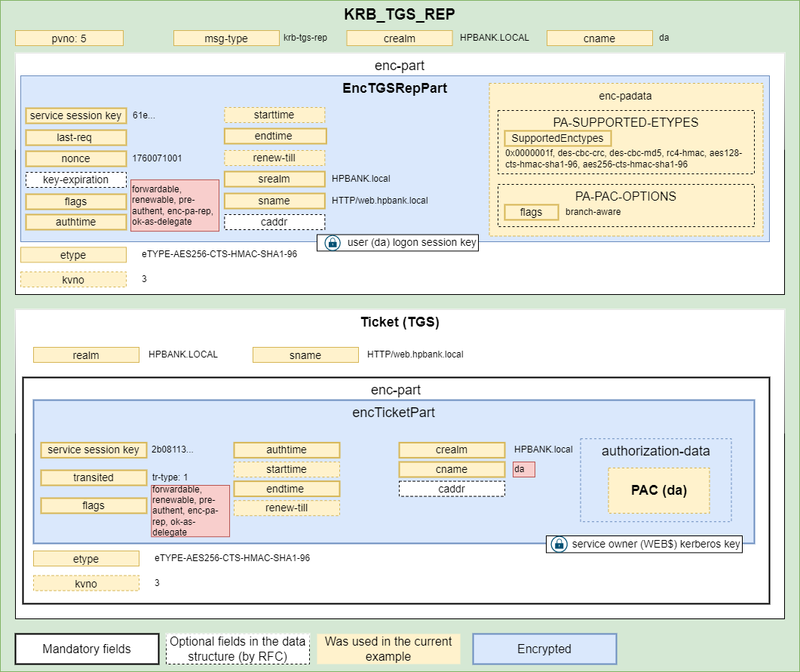Select the nonce field box

(x=75, y=158)
